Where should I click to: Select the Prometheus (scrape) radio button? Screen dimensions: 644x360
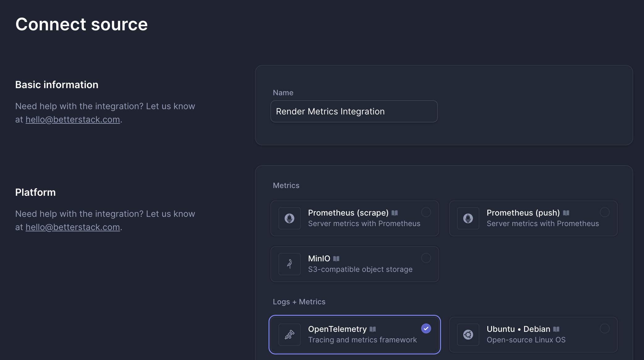[426, 212]
